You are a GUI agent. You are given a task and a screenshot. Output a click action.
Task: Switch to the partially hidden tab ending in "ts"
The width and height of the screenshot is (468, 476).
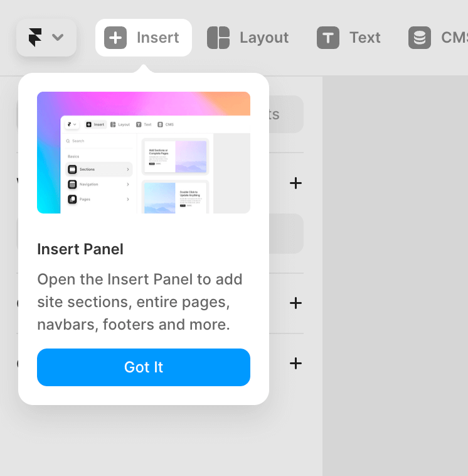[x=285, y=114]
